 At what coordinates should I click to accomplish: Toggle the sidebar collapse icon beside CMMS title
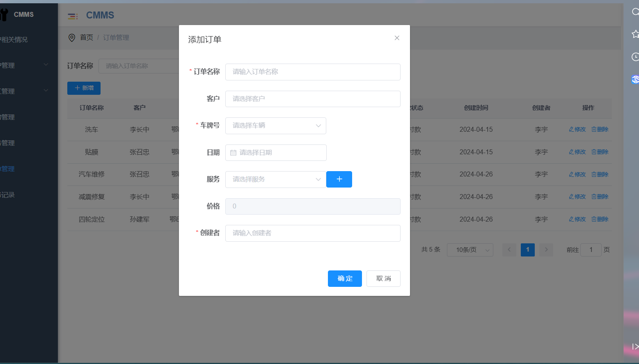pyautogui.click(x=73, y=16)
